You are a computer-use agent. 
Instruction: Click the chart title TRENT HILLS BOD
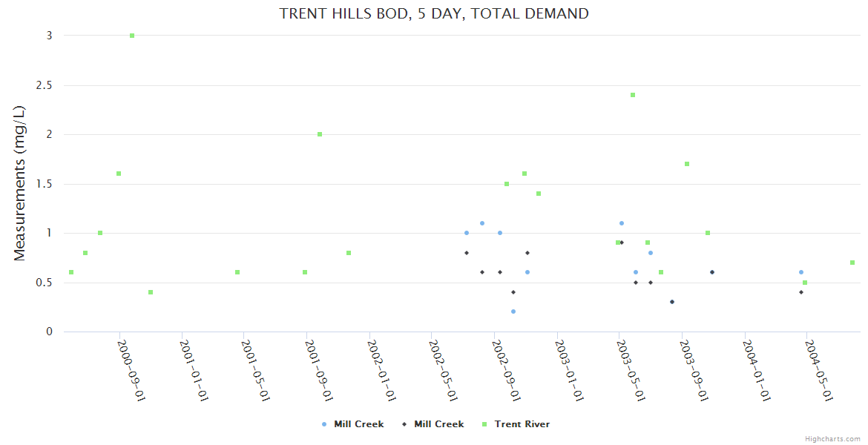coord(434,13)
